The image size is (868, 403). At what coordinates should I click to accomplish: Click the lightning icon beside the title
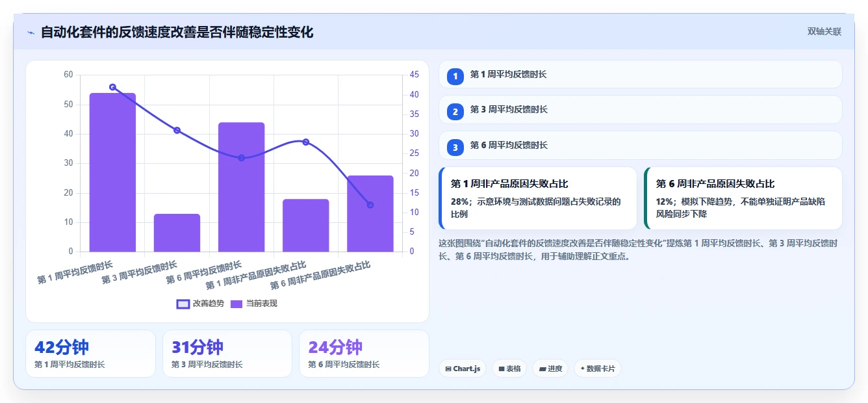tap(31, 32)
